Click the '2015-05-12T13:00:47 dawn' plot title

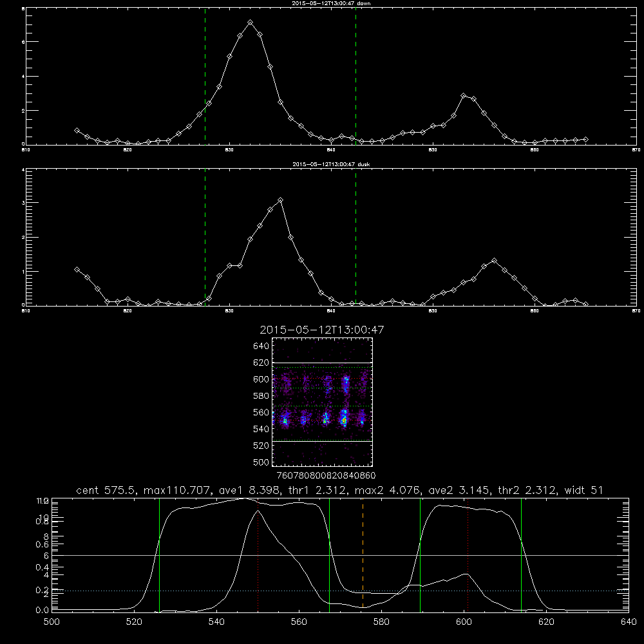pos(331,3)
